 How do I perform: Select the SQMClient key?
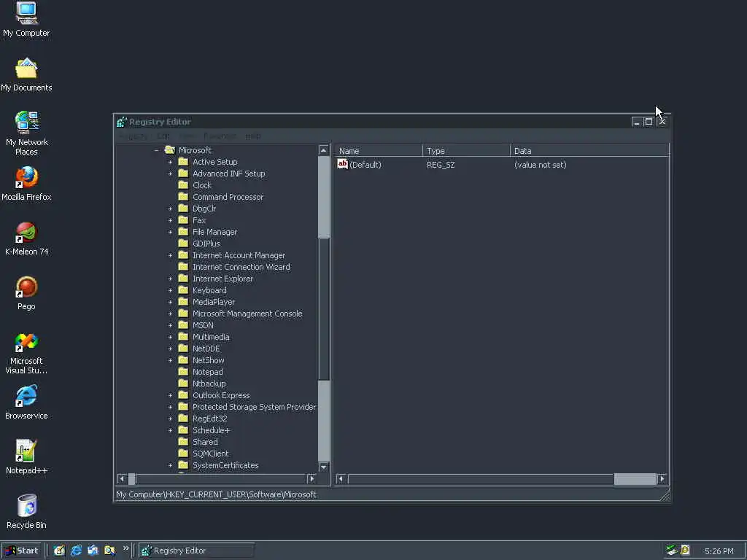(211, 454)
